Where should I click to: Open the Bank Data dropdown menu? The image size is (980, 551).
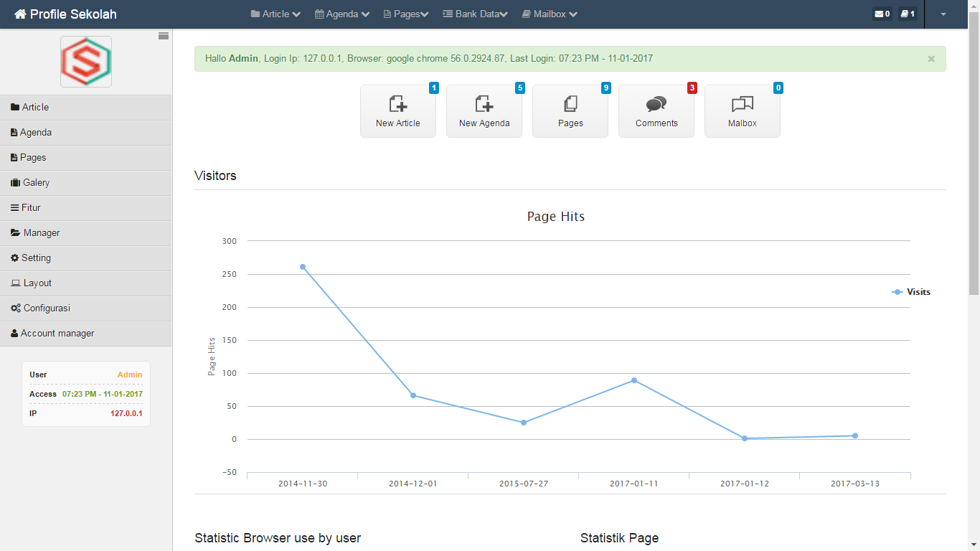(x=475, y=14)
